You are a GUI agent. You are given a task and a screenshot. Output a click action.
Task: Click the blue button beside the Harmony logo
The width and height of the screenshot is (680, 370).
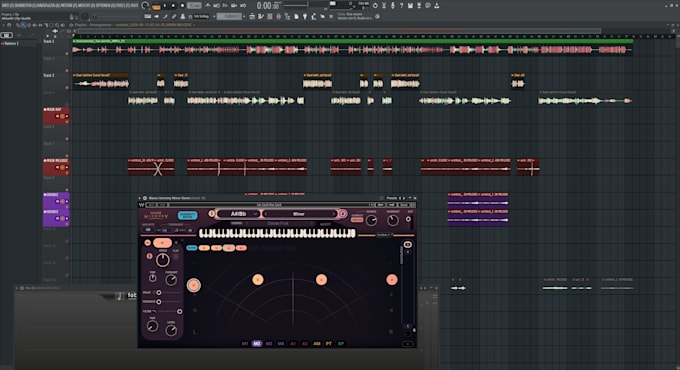(x=187, y=216)
